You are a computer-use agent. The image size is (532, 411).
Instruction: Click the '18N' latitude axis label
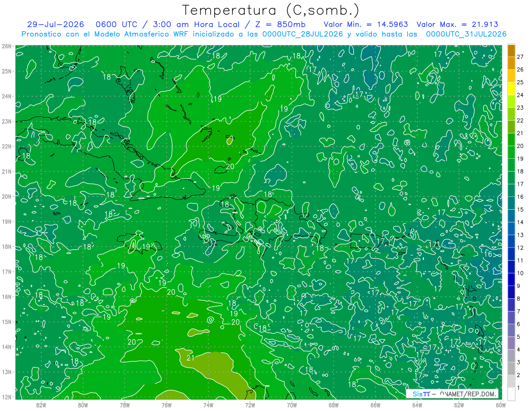pyautogui.click(x=6, y=247)
